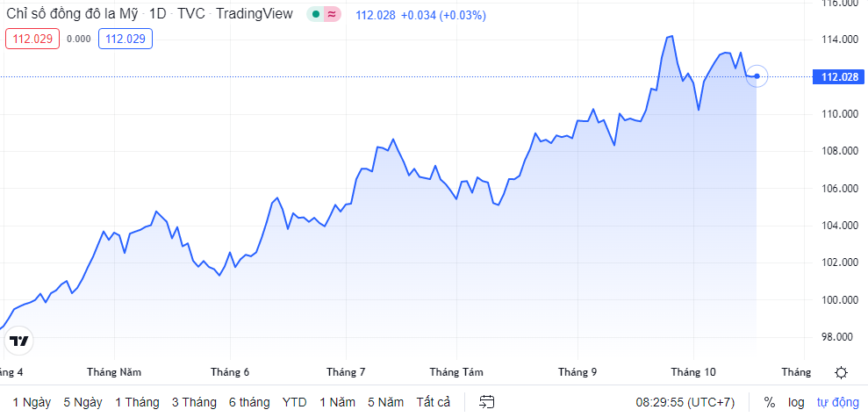
Task: Click the green market status dot
Action: pyautogui.click(x=315, y=15)
